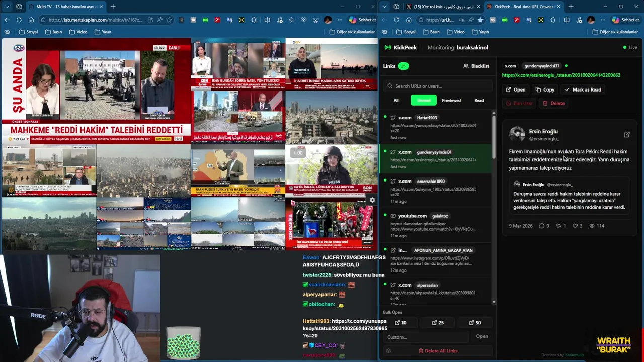
Task: Open the Blacklist panel
Action: tap(476, 66)
